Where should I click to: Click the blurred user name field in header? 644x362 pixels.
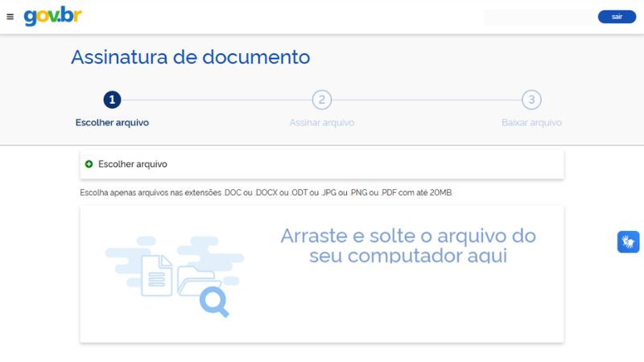click(539, 17)
